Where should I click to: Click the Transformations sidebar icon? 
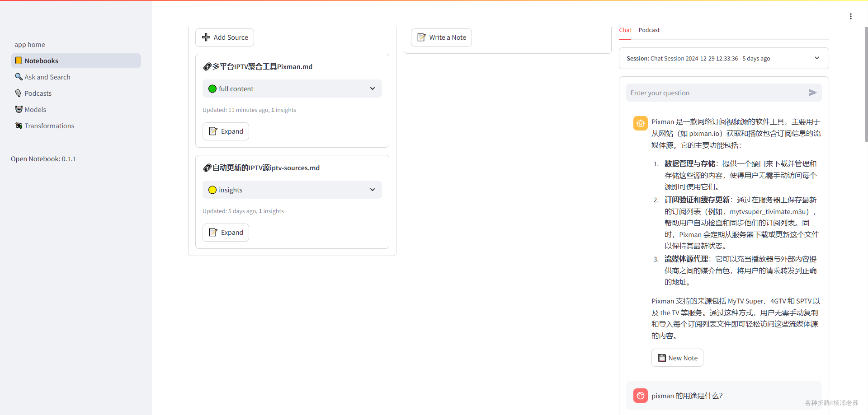tap(19, 126)
